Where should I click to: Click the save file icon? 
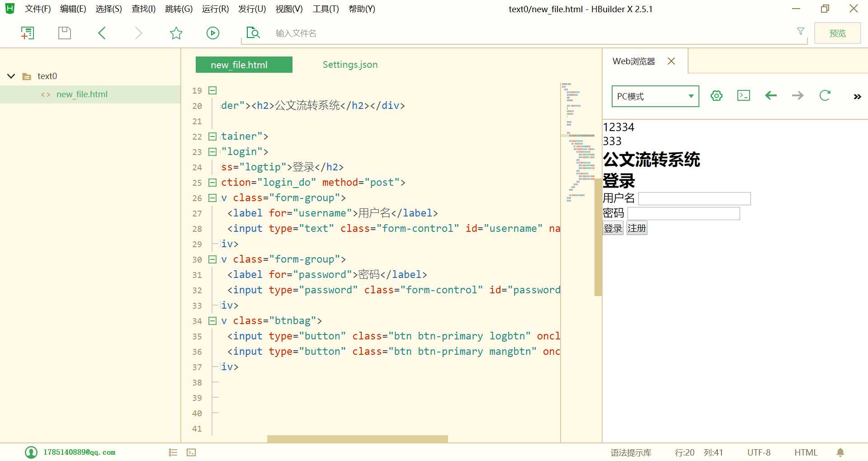[x=65, y=33]
